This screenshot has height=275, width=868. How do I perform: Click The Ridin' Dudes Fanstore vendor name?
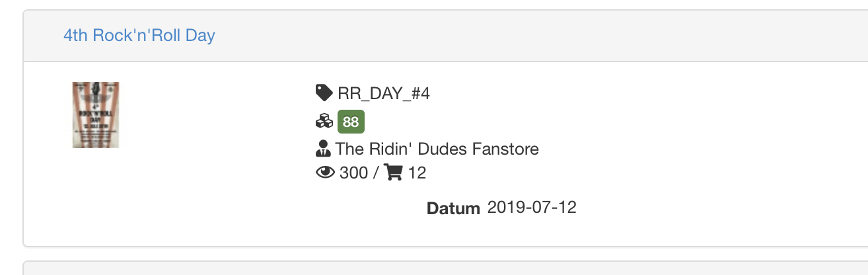point(437,149)
